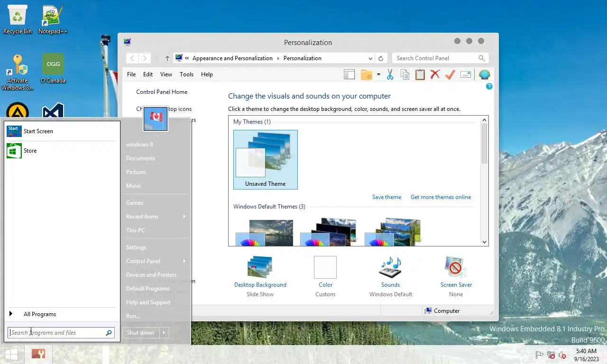Open the folder options toolbar dropdown arrow
This screenshot has height=364, width=607.
[378, 74]
